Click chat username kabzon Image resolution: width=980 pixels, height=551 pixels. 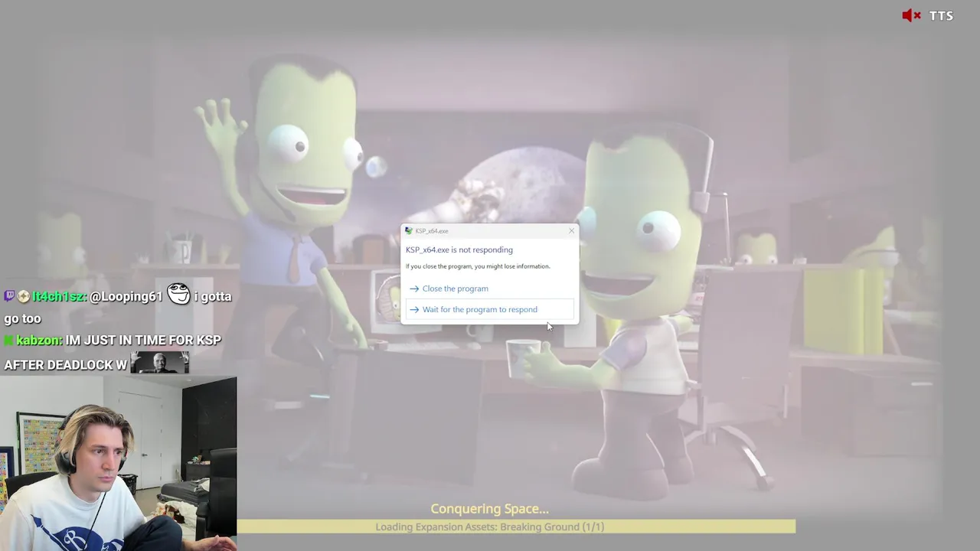tap(39, 340)
